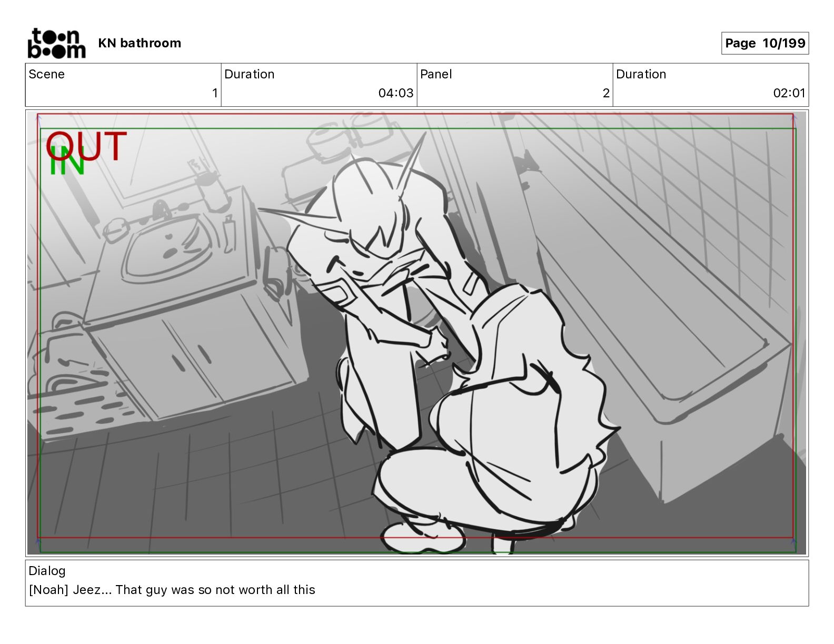Click the red 'OUT' camera frame label
Viewport: 834px width, 644px height.
tap(86, 146)
